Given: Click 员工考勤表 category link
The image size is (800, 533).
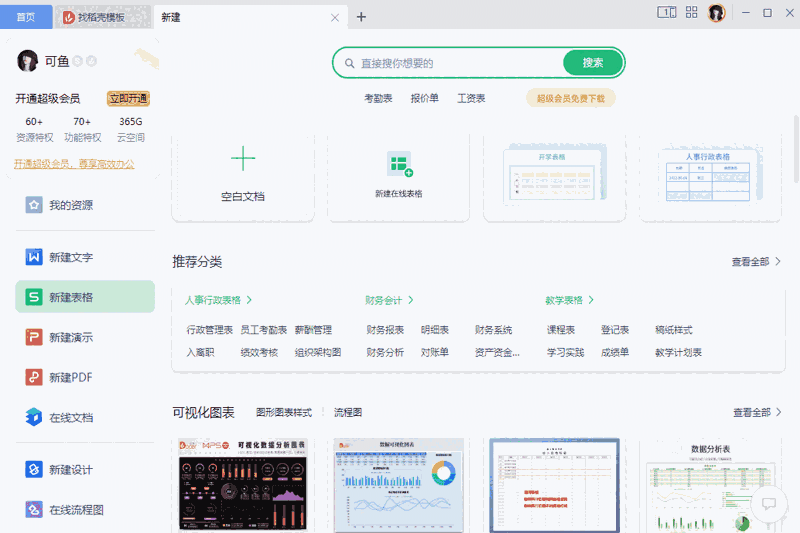Looking at the screenshot, I should [264, 330].
